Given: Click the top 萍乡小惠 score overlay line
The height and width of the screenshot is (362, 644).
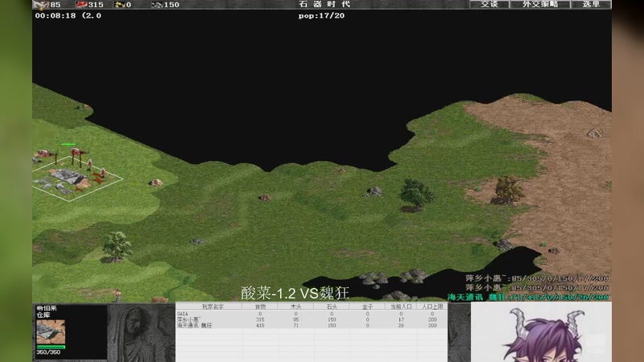Looking at the screenshot, I should click(x=537, y=278).
